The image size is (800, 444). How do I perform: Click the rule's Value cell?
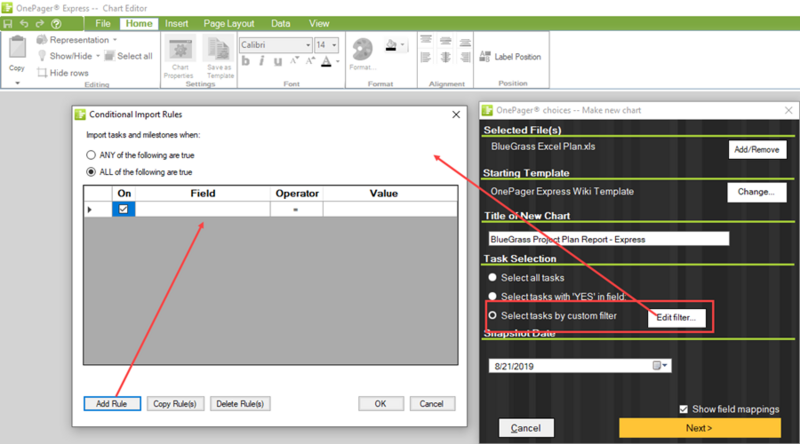pos(390,209)
